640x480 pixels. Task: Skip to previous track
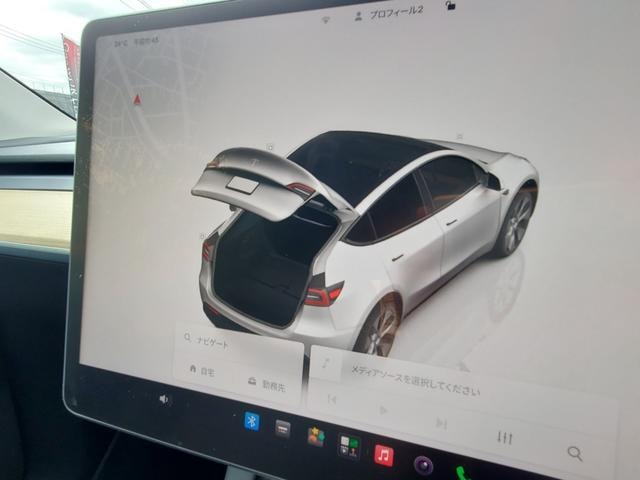[x=332, y=399]
